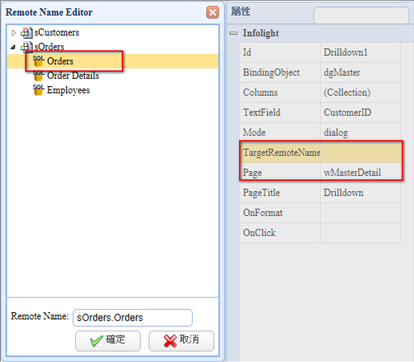This screenshot has width=414, height=362.
Task: Select the sCustomers tree label
Action: pyautogui.click(x=57, y=33)
